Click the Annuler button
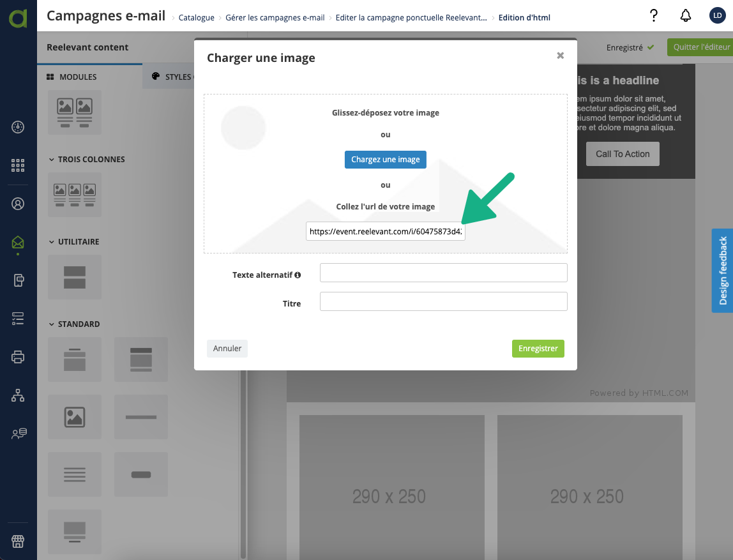The width and height of the screenshot is (733, 560). click(227, 348)
